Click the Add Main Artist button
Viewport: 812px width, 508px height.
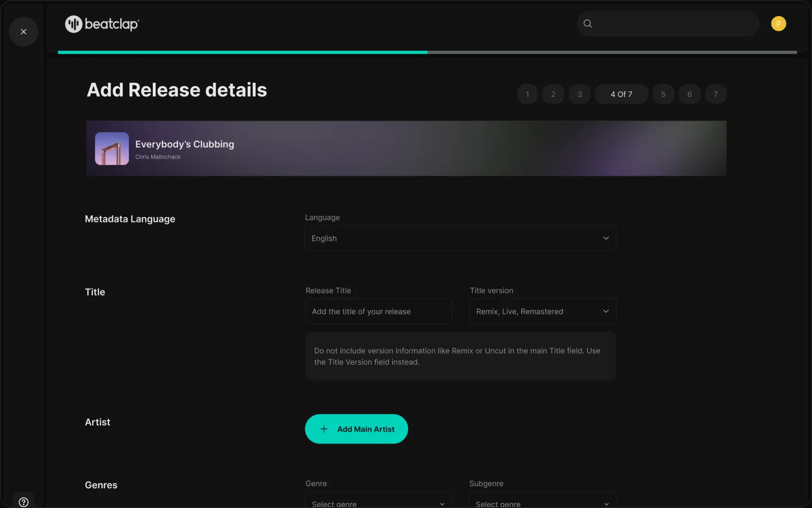pyautogui.click(x=356, y=429)
